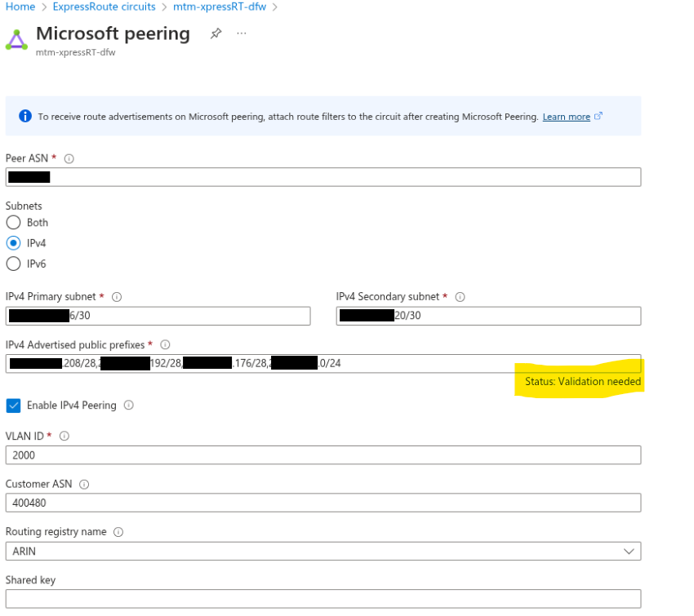
Task: Click the Microsoft peering page title
Action: click(x=113, y=33)
